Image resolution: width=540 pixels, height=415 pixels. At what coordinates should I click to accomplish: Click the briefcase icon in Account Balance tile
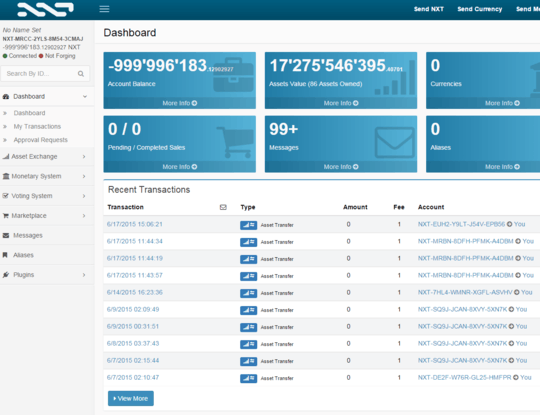(233, 75)
